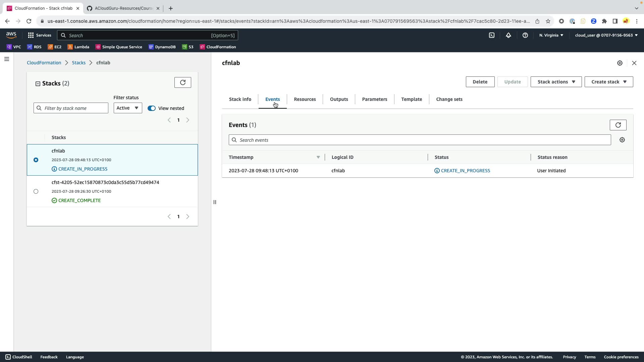Open the help question mark icon
Viewport: 644px width, 362px height.
coord(525,35)
